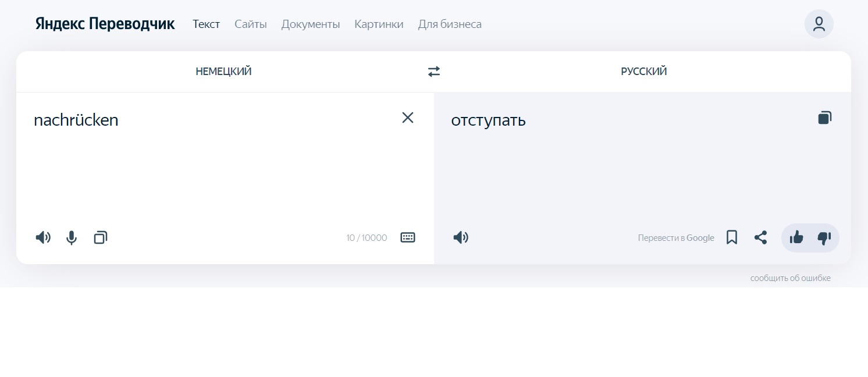Click the сообщить об ошибке link
Viewport: 868px width, 377px height.
(791, 278)
